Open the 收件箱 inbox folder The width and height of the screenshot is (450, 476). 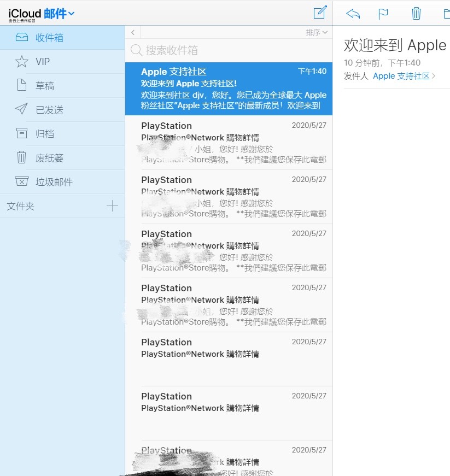coord(62,38)
